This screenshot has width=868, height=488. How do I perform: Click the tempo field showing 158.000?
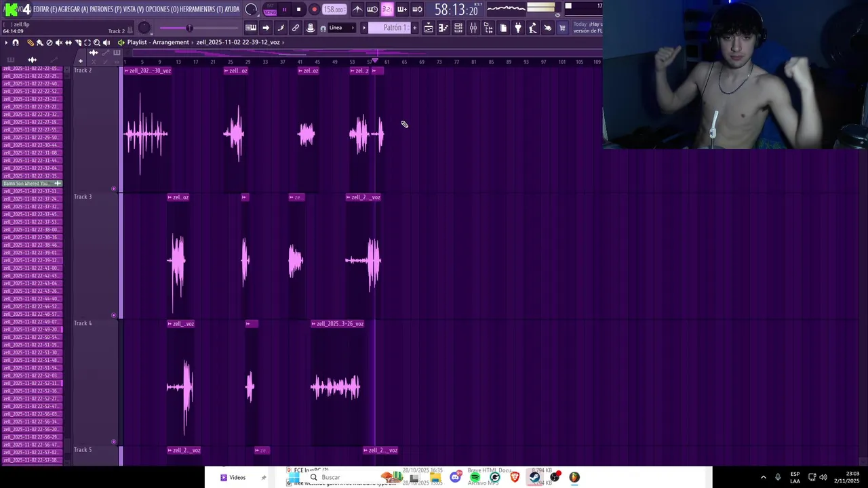pos(334,9)
